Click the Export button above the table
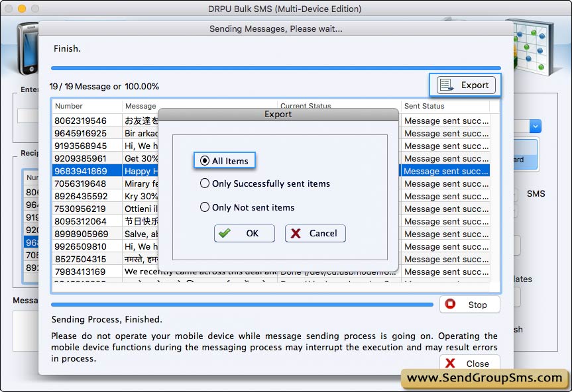The height and width of the screenshot is (392, 572). [466, 85]
